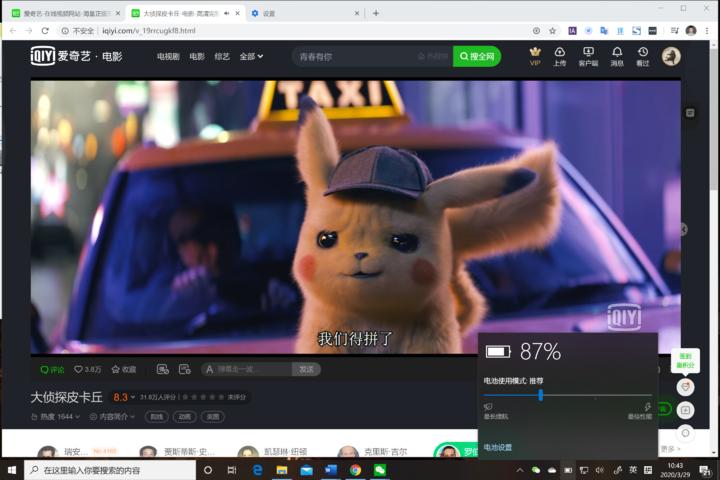Select 电视剧 in the navigation menu
720x480 pixels.
tap(168, 57)
